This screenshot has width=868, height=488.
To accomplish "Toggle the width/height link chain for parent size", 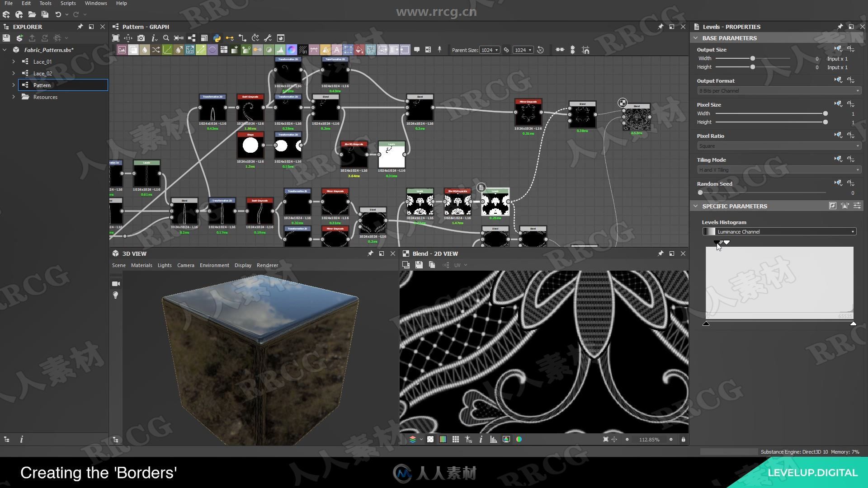I will [506, 50].
